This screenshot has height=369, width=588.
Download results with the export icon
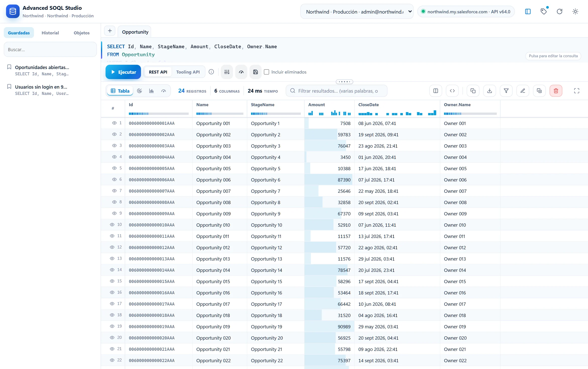tap(489, 91)
